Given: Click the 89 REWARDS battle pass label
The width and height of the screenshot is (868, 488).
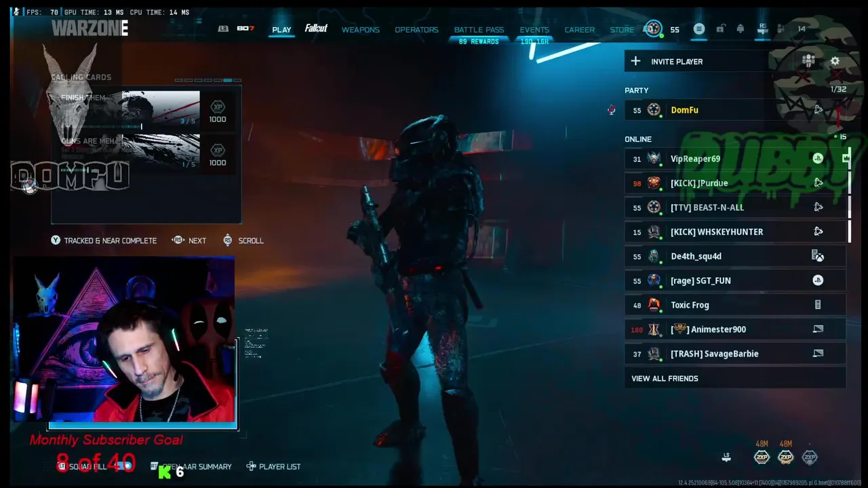Looking at the screenshot, I should 479,42.
